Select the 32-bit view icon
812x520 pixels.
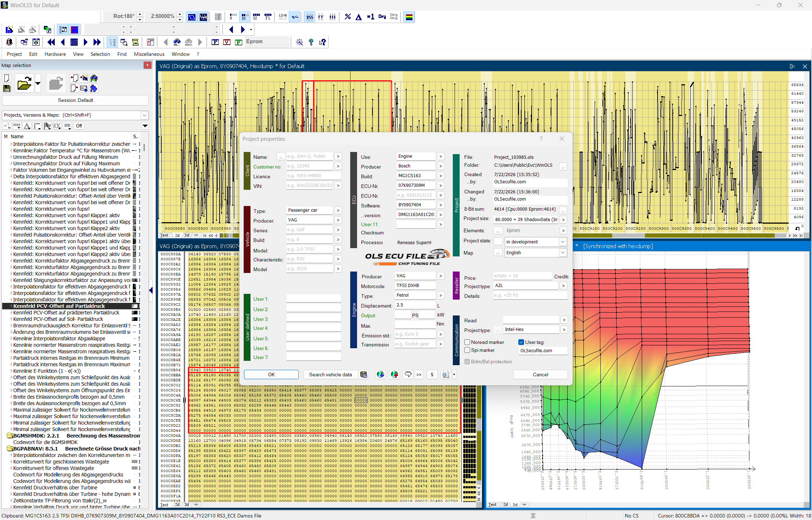point(256,17)
